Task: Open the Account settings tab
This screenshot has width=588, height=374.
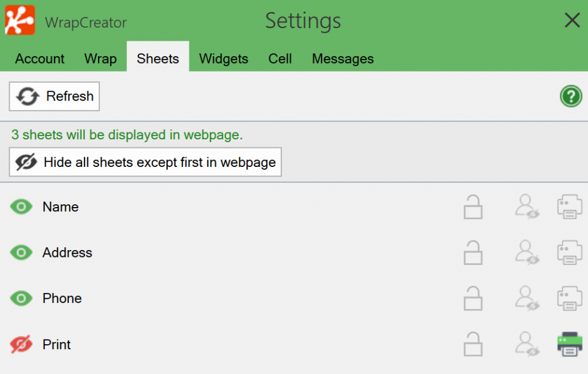Action: (x=39, y=58)
